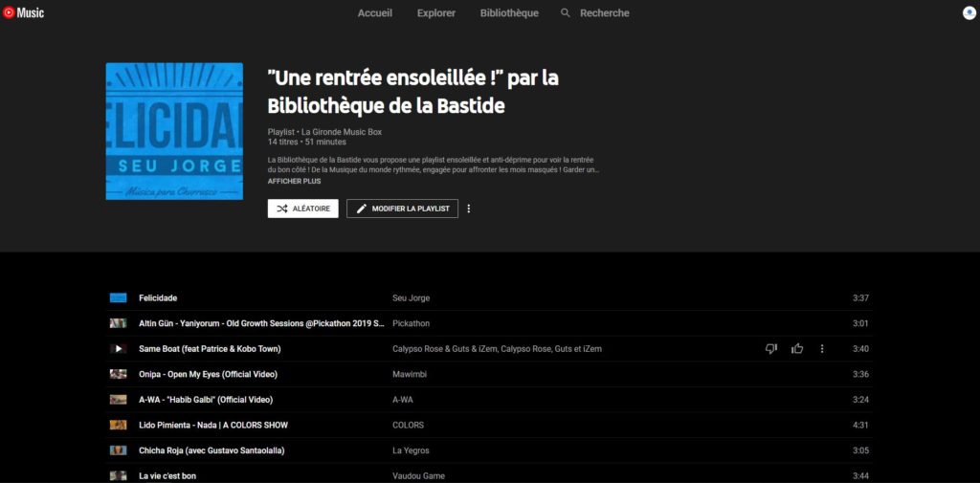Open Calypso Rose & Guts & iZem artist
The width and height of the screenshot is (980, 483).
click(497, 349)
